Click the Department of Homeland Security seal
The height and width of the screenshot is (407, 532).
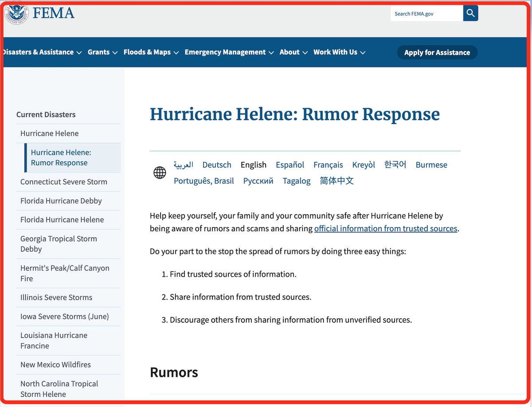[16, 13]
